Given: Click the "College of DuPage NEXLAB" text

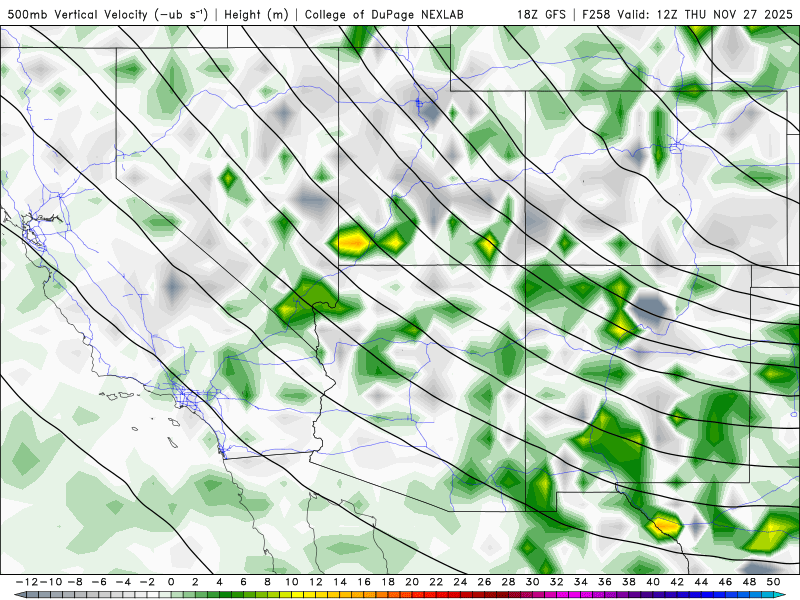Looking at the screenshot, I should click(384, 14).
